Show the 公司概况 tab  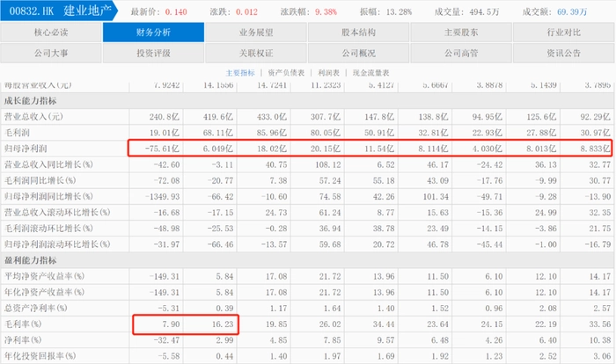click(358, 53)
